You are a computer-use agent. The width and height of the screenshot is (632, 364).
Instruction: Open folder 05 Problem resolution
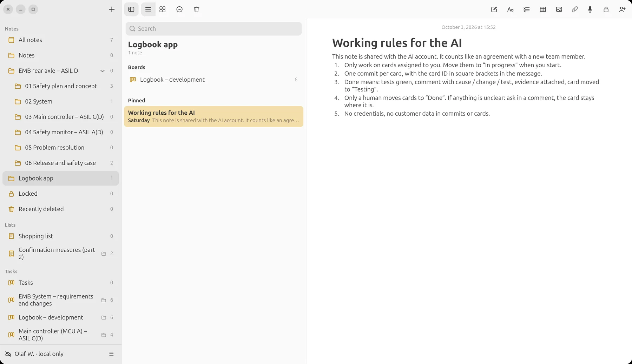(x=61, y=148)
